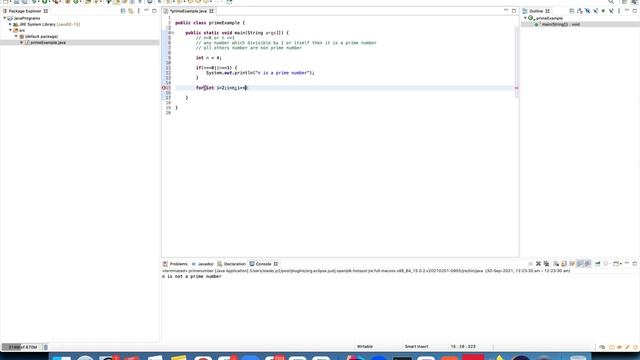Viewport: 640px width, 360px height.
Task: Click console output 'n is not a prime number'
Action: (191, 276)
